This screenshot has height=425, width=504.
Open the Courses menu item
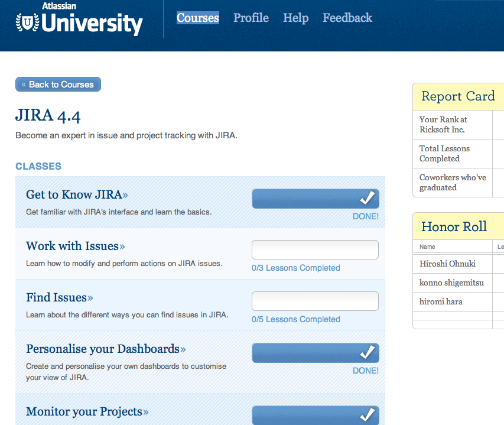198,18
